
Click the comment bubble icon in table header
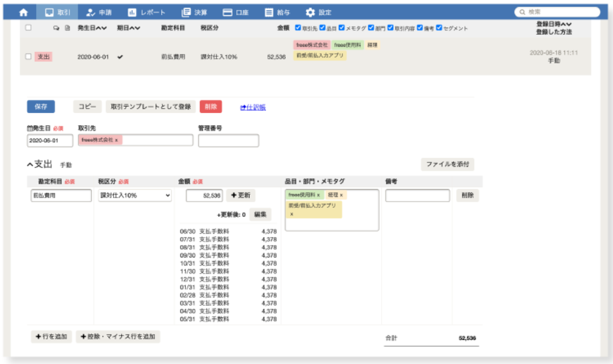point(56,28)
